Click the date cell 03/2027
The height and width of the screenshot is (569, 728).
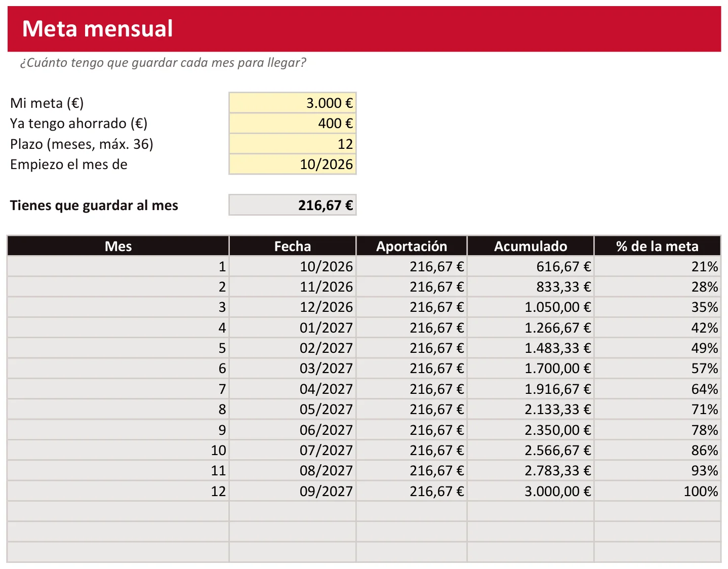[293, 368]
